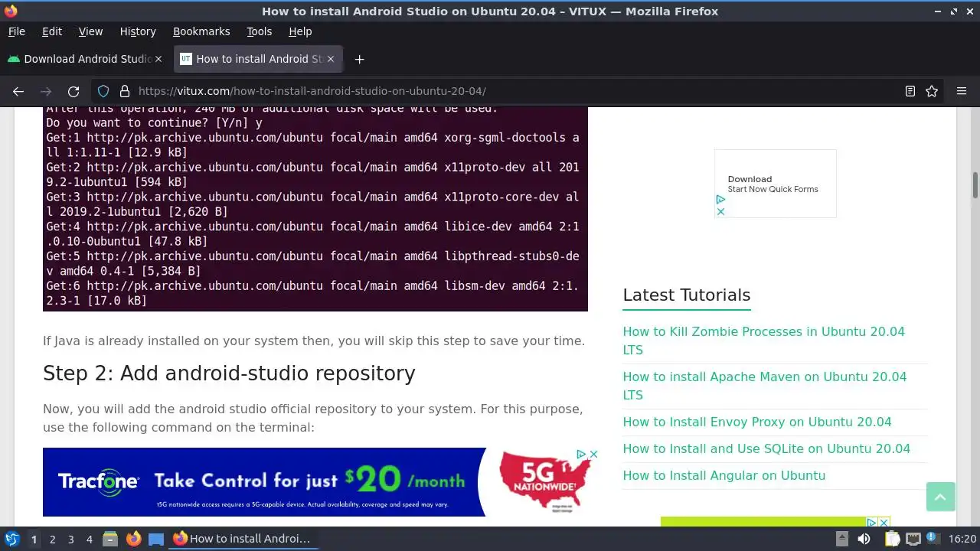Open How to Install Angular on Ubuntu
Image resolution: width=980 pixels, height=551 pixels.
click(x=724, y=475)
